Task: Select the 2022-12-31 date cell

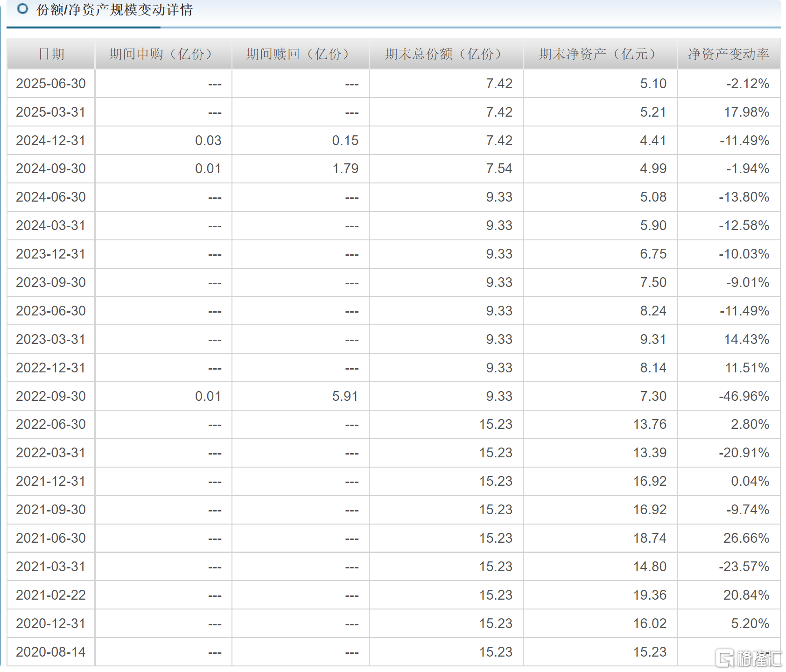Action: (x=51, y=368)
